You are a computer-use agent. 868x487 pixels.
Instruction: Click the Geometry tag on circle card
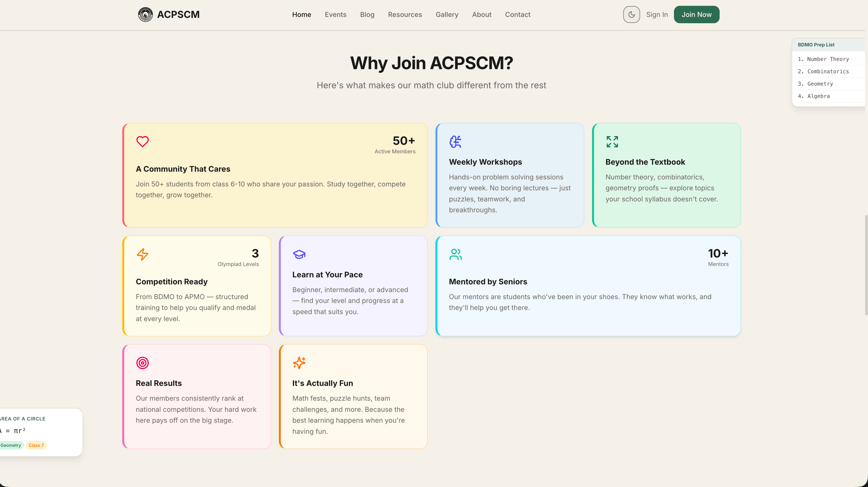pyautogui.click(x=11, y=445)
